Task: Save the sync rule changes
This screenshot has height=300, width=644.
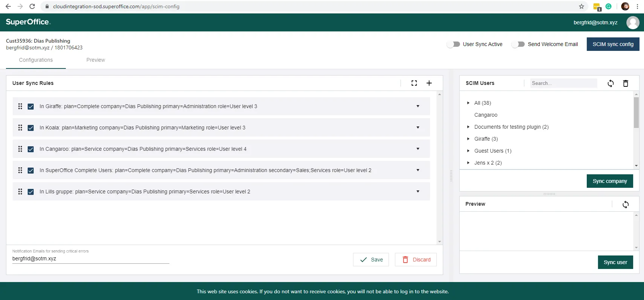Action: pos(371,260)
